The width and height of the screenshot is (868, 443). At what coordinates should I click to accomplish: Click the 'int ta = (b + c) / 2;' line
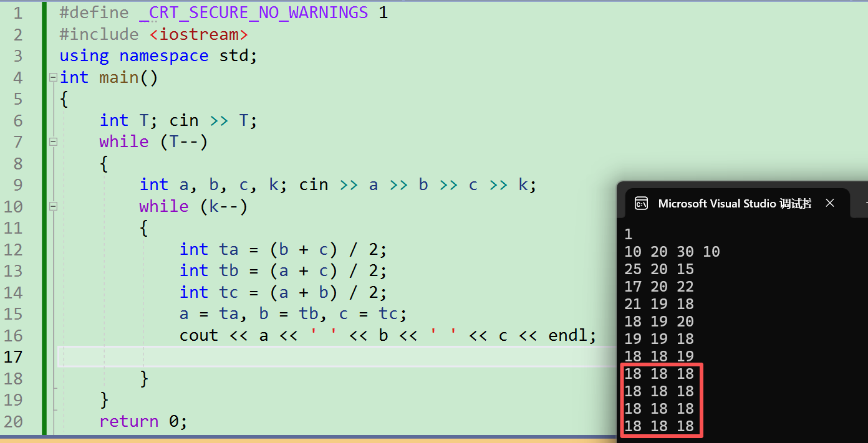[283, 249]
